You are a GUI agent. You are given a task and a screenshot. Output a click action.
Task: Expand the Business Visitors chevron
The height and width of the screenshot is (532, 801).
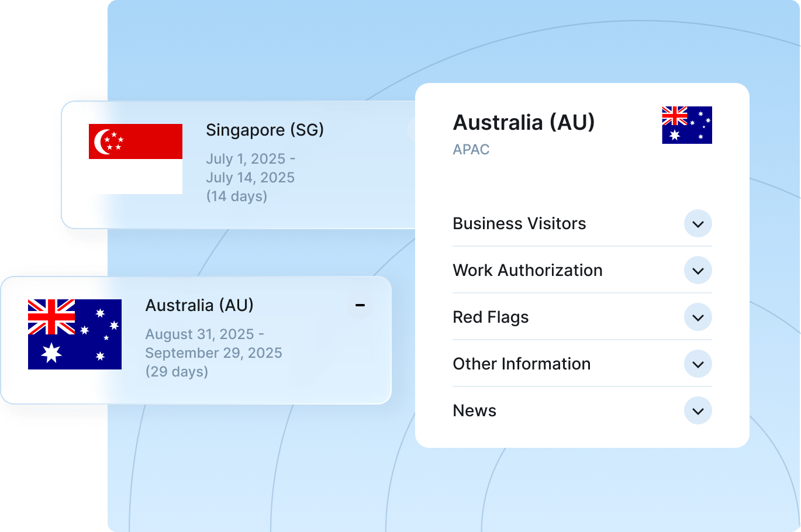click(698, 224)
